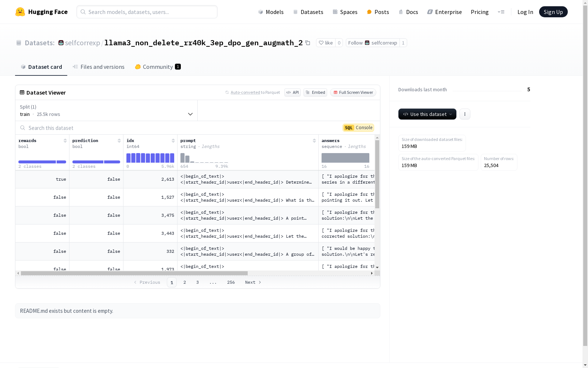Open Docs in the top navigation
Screen dimensions: 588x368
(408, 12)
